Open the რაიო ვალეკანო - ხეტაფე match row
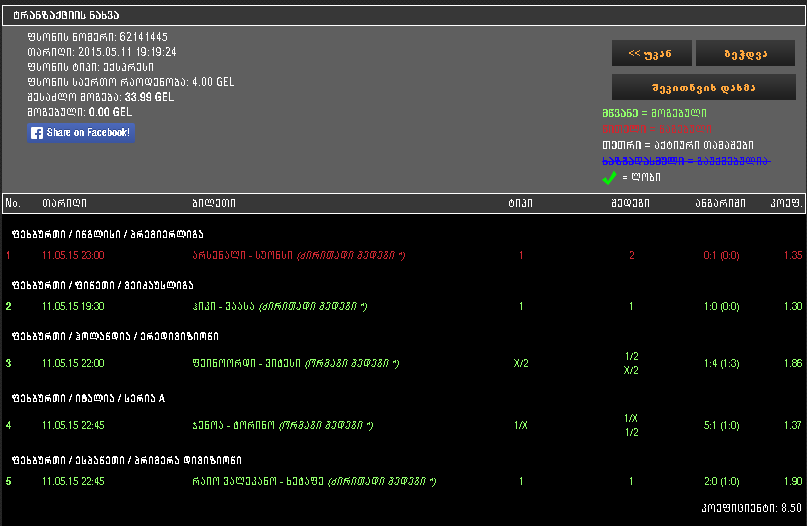This screenshot has height=526, width=807. tap(404, 481)
